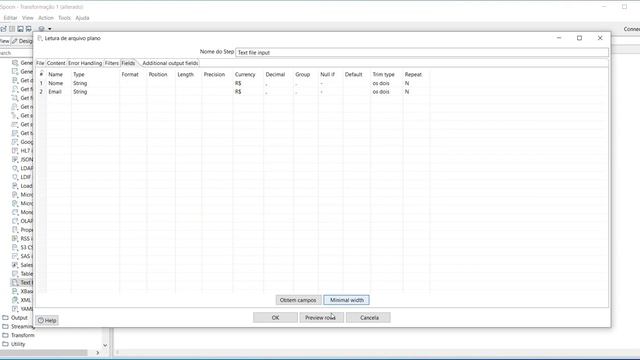640x360 pixels.
Task: Select the S3 CSV input step icon
Action: 15,247
